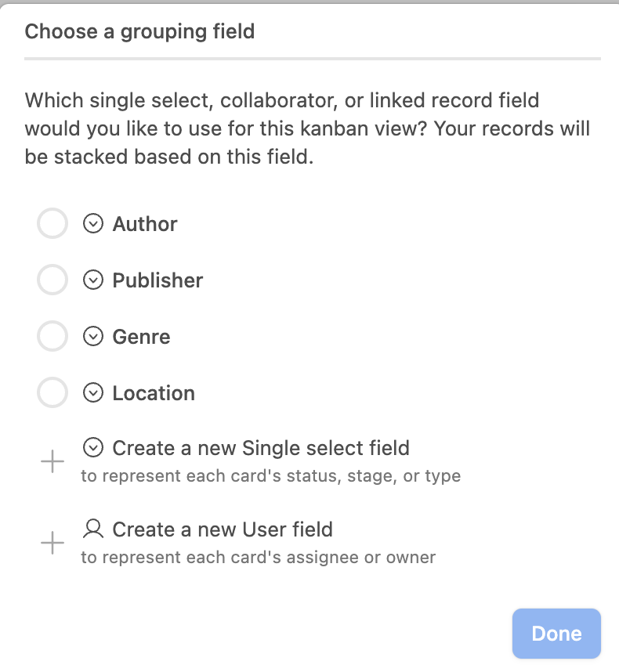Select the Publisher radio button
The image size is (619, 672).
click(52, 280)
